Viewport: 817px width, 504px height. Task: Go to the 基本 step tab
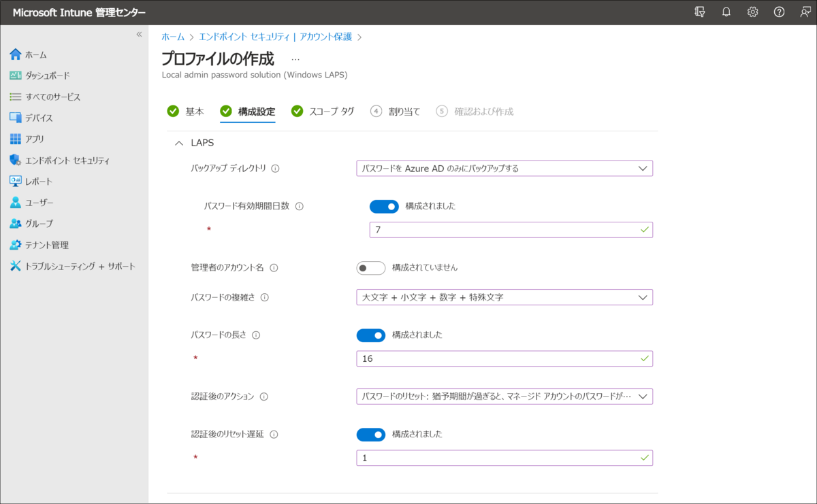(186, 111)
